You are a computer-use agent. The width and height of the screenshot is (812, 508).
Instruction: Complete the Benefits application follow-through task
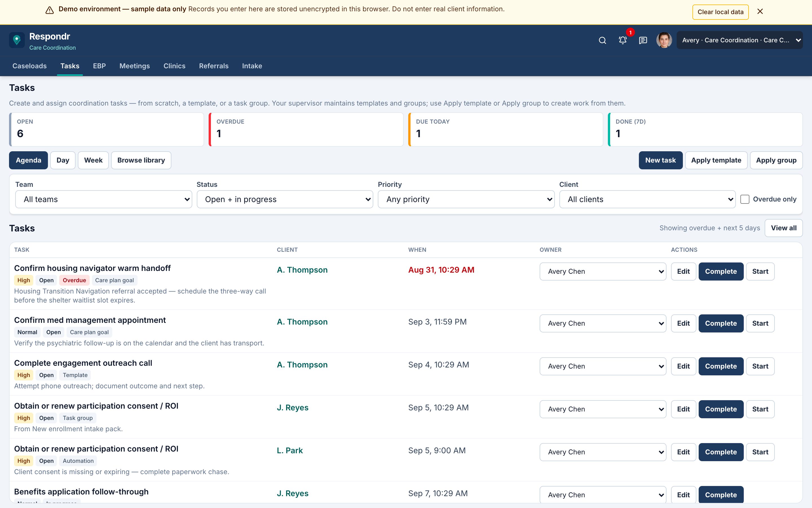tap(721, 494)
